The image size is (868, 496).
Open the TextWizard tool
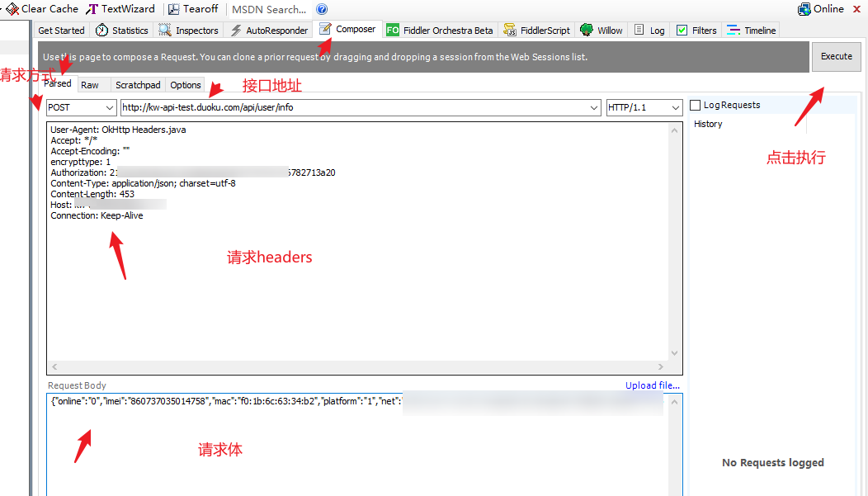92,9
